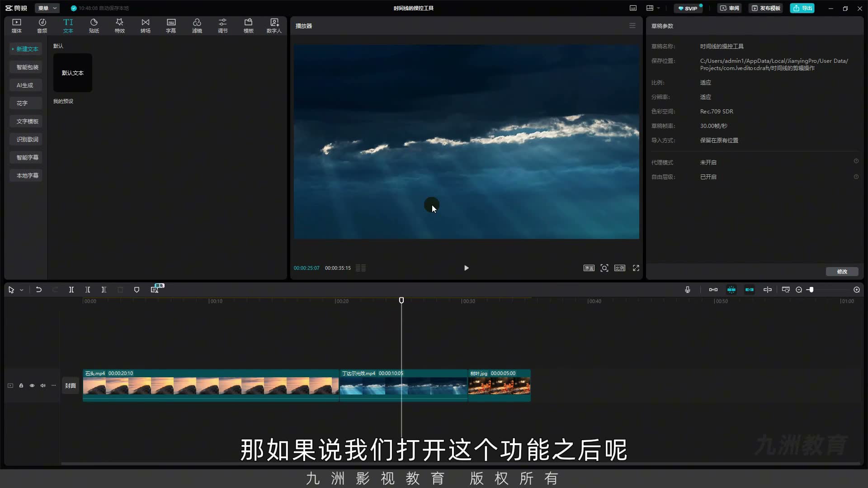Start voice recording with microphone

coord(688,290)
